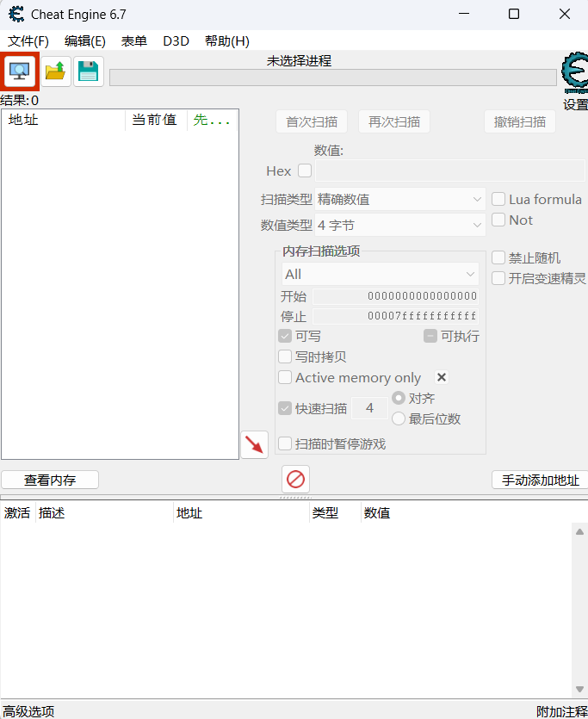The height and width of the screenshot is (719, 588).
Task: Click 附加注释 in status bar
Action: 562,711
